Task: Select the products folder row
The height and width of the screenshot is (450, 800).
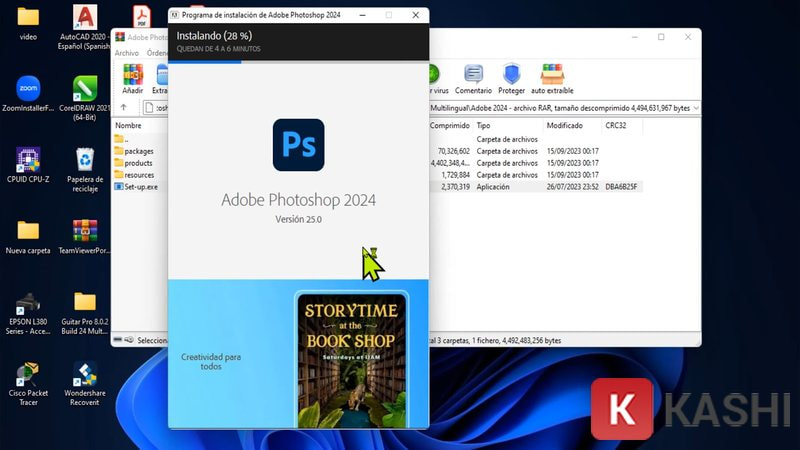Action: (x=138, y=163)
